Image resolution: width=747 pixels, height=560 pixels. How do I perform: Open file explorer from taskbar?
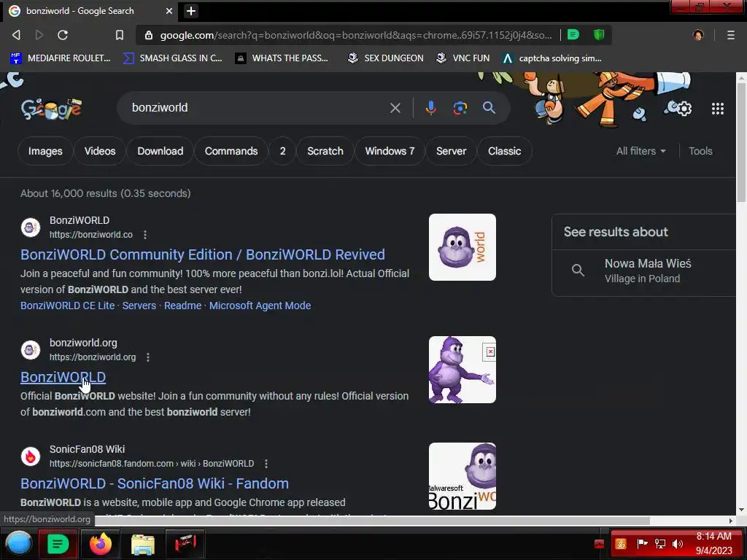(x=142, y=544)
